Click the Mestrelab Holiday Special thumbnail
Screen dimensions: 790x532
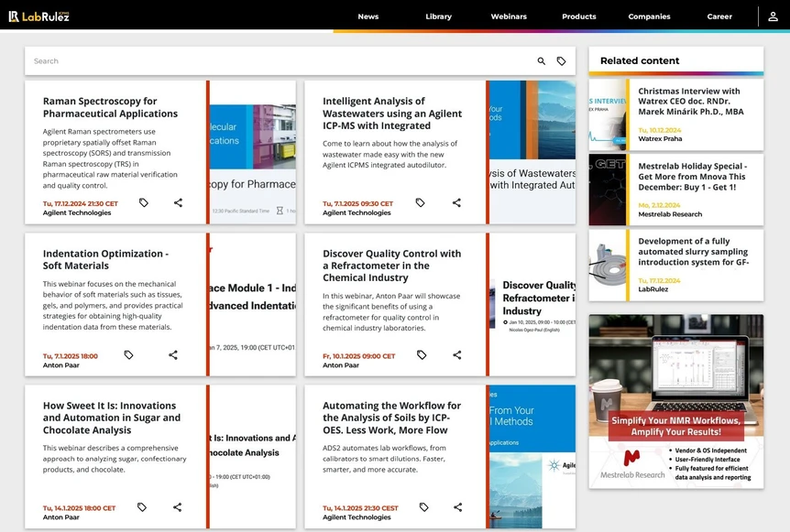pos(607,190)
